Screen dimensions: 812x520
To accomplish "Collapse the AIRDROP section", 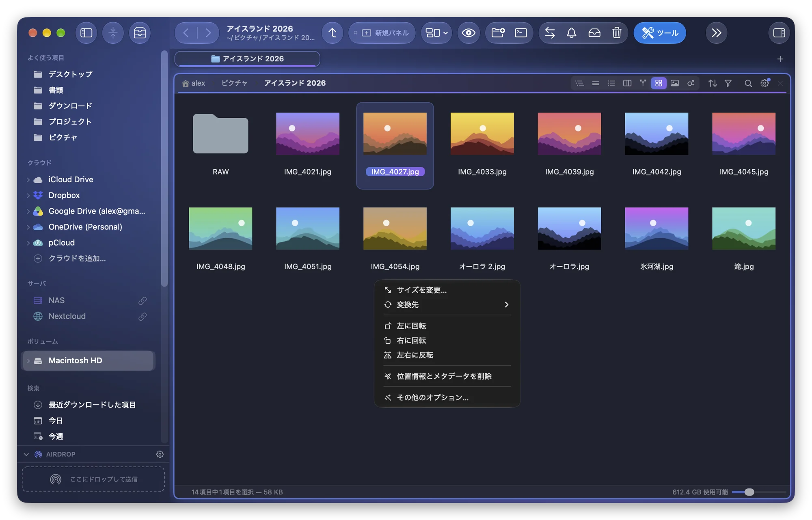I will 26,454.
